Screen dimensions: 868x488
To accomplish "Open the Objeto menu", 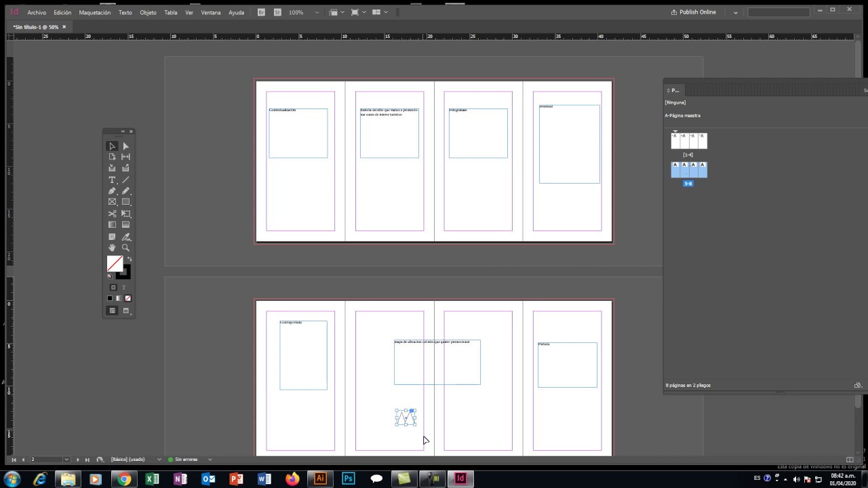I will 148,12.
